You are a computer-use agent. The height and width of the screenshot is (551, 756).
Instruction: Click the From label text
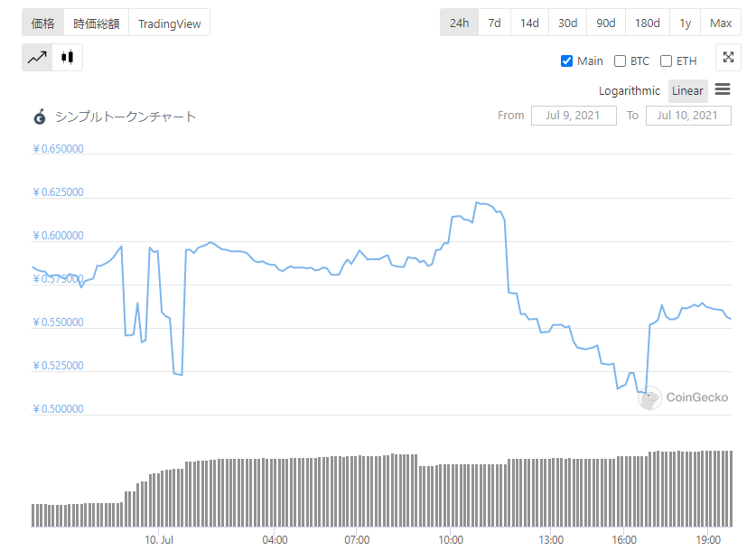510,116
